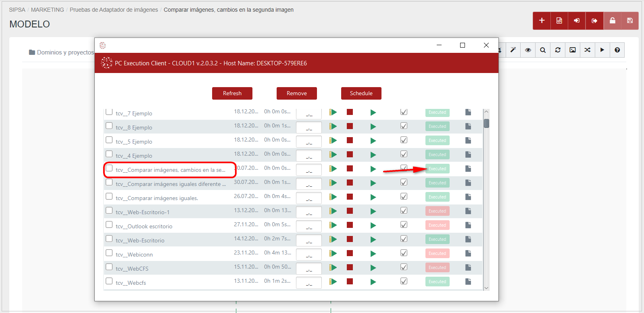The width and height of the screenshot is (644, 313).
Task: Go to MARKETING in breadcrumb
Action: tap(47, 10)
